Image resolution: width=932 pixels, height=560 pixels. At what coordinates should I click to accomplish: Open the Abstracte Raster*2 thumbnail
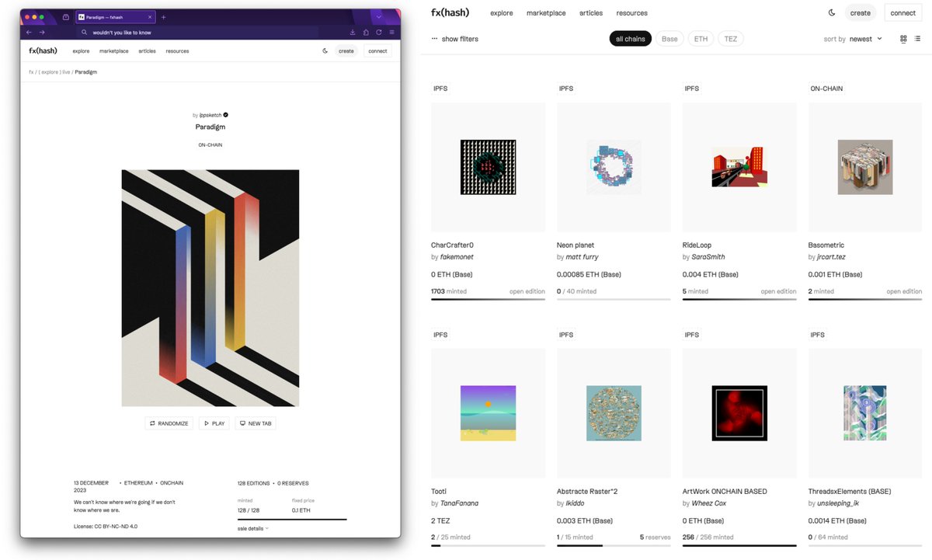pyautogui.click(x=614, y=413)
